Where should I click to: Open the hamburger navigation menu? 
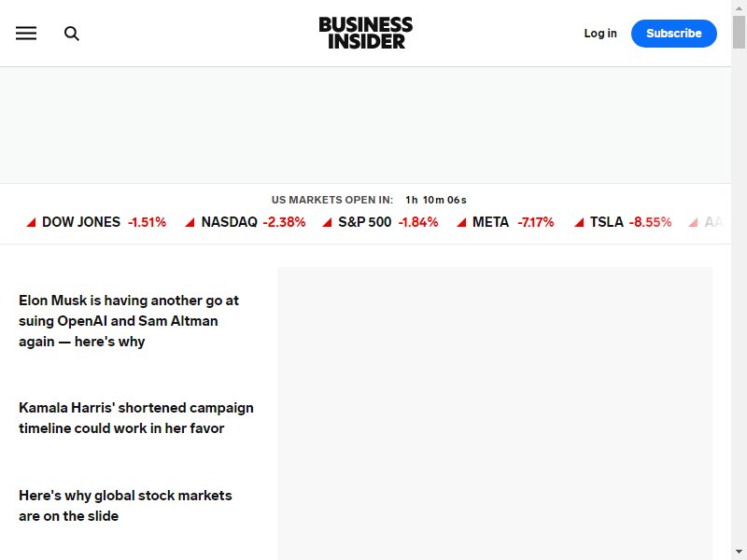click(26, 34)
